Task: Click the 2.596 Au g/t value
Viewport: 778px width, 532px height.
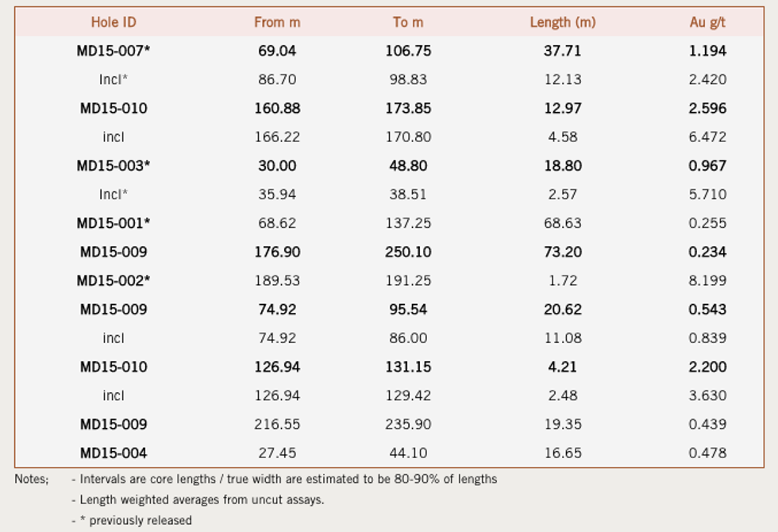Action: [x=707, y=108]
